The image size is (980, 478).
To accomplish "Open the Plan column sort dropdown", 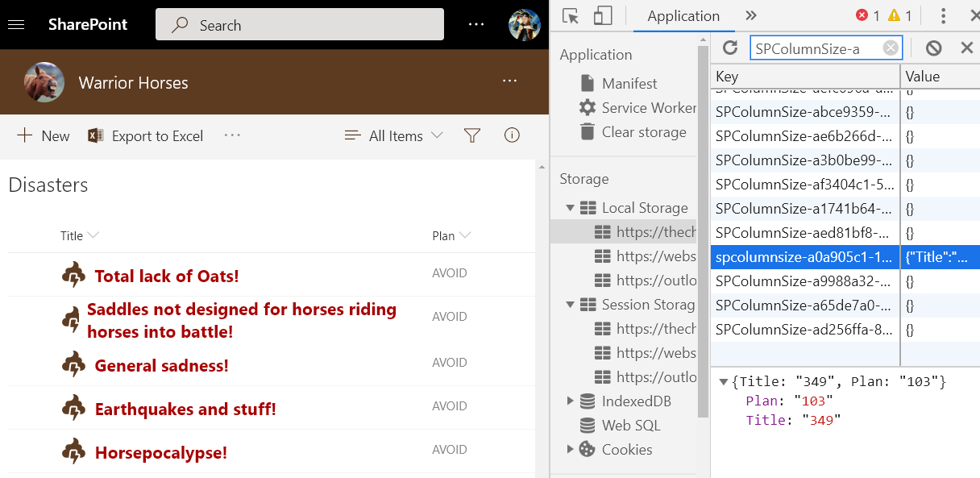I will [x=451, y=235].
